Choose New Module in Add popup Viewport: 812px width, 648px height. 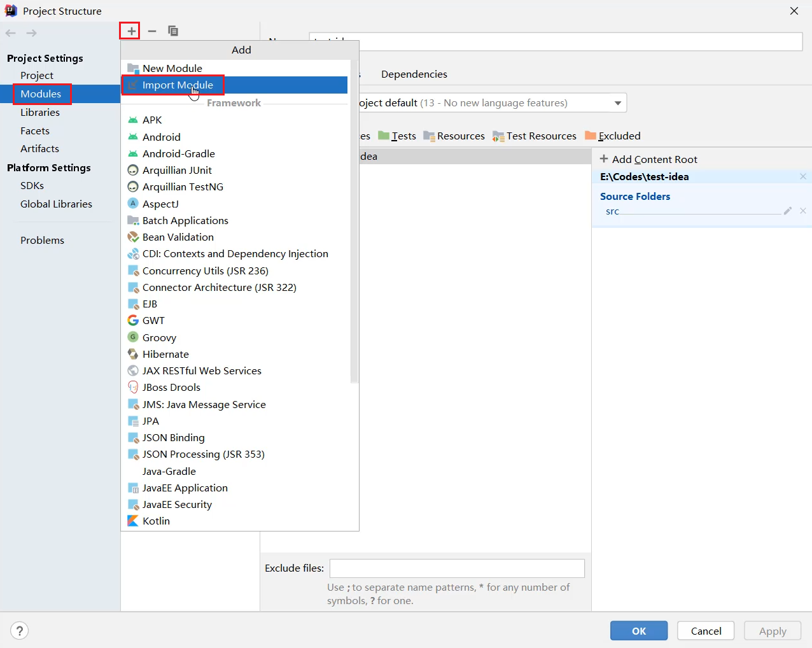[x=172, y=68]
